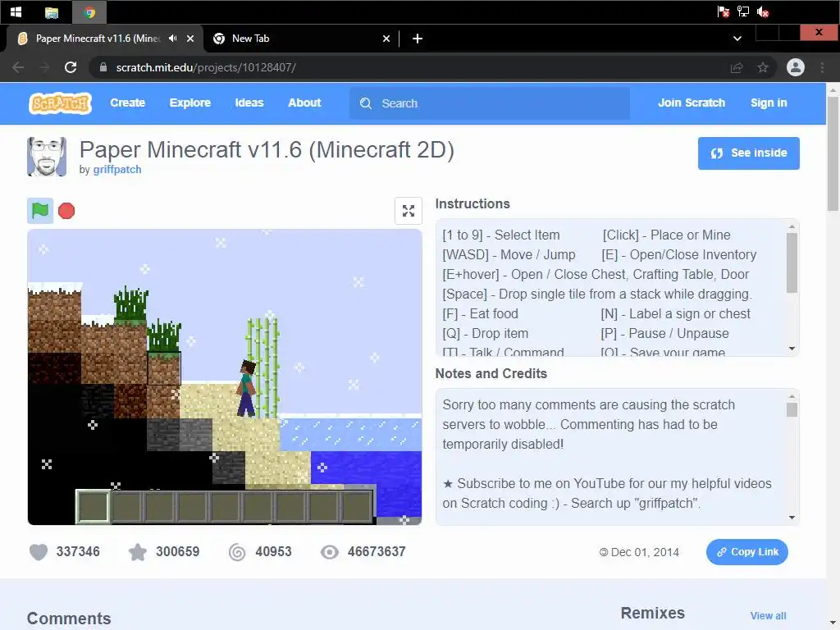The image size is (840, 630).
Task: Click the Instructions heading
Action: (x=472, y=204)
